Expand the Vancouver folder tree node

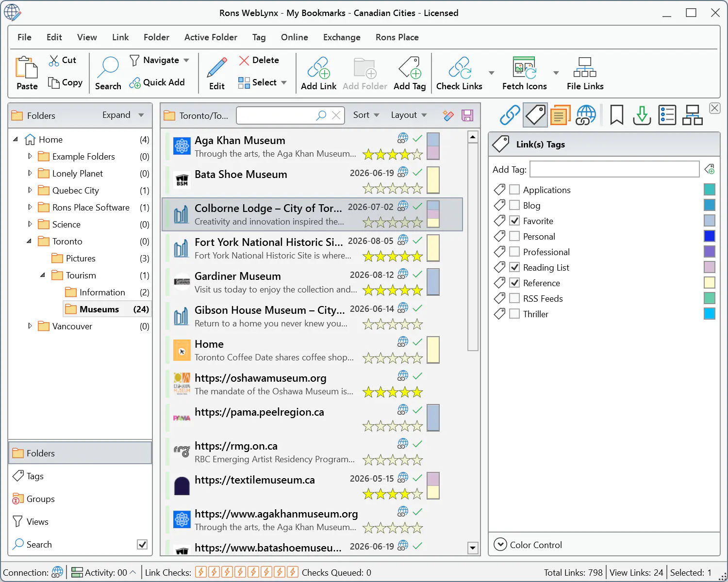tap(30, 326)
